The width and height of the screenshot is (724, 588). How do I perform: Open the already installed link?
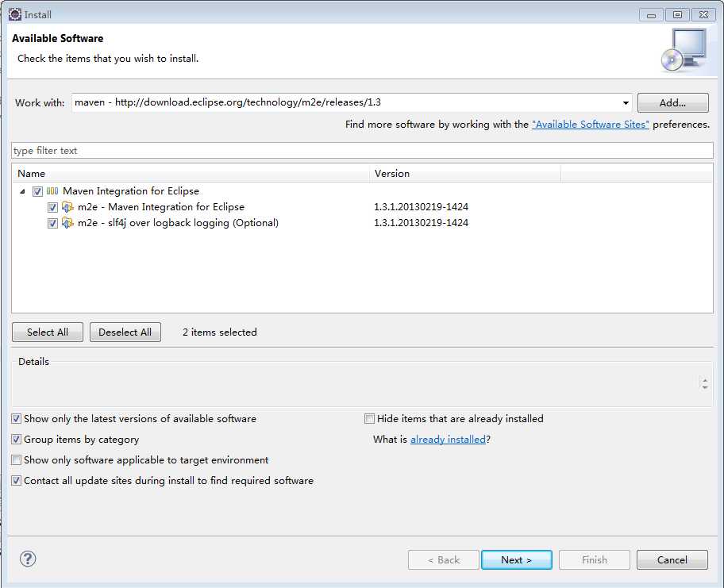(448, 440)
